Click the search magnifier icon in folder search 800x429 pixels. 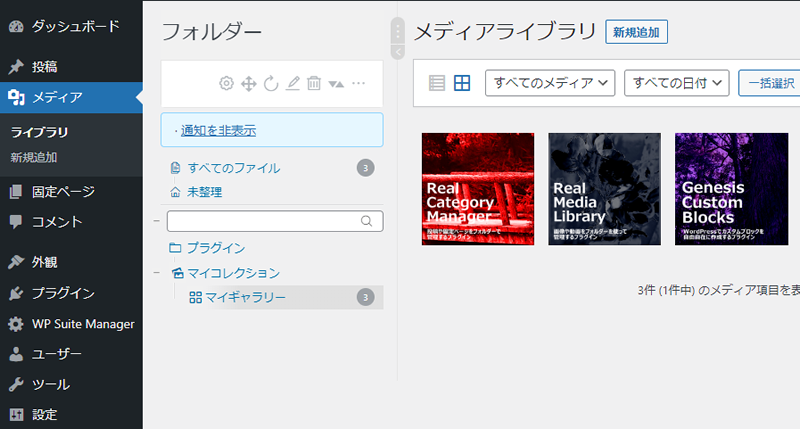tap(366, 221)
